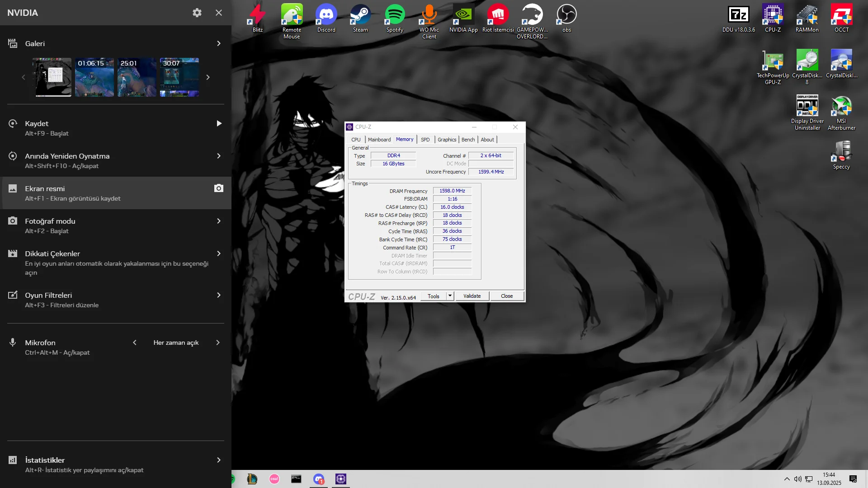868x488 pixels.
Task: Open the 25:01 gallery video thumbnail
Action: tap(137, 77)
